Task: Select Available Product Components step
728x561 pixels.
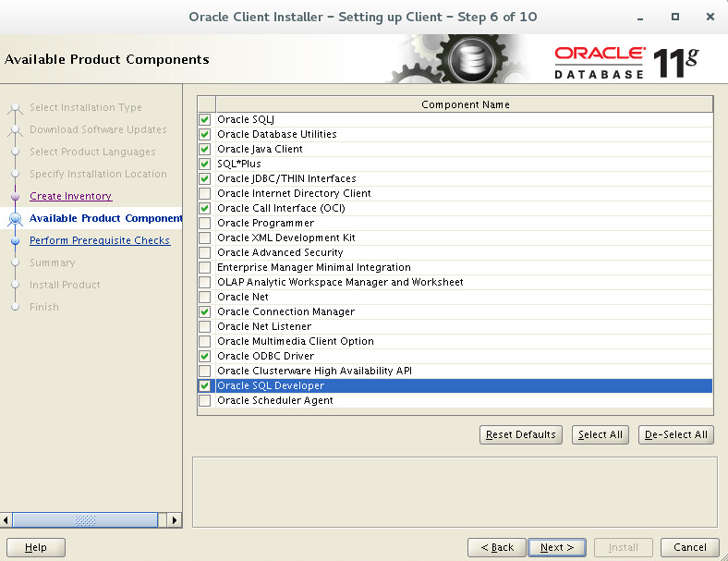Action: pyautogui.click(x=106, y=218)
